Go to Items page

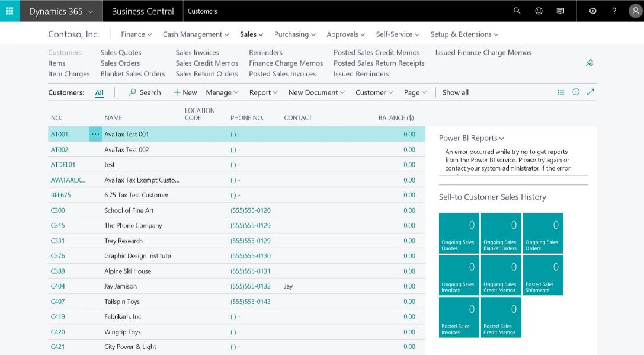pyautogui.click(x=57, y=63)
